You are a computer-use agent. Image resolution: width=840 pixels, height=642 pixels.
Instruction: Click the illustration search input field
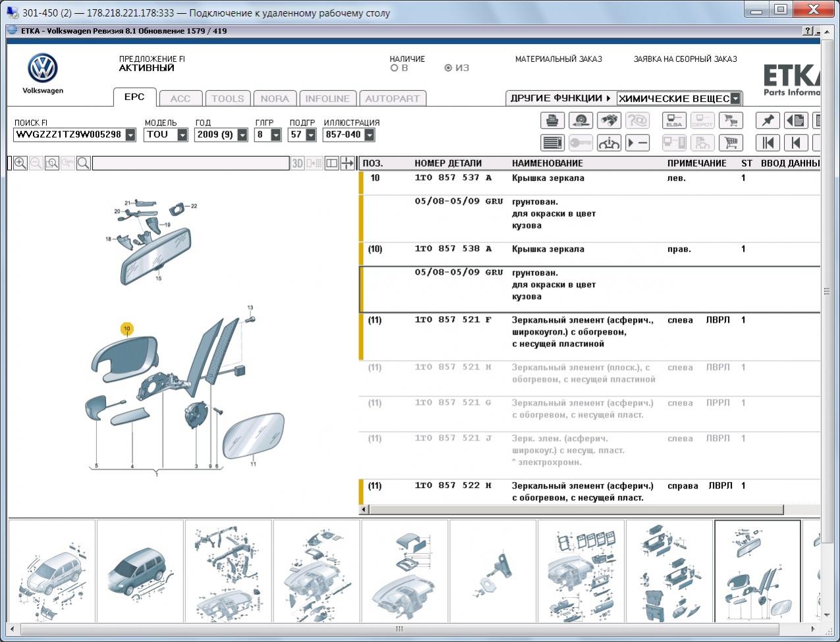[190, 163]
